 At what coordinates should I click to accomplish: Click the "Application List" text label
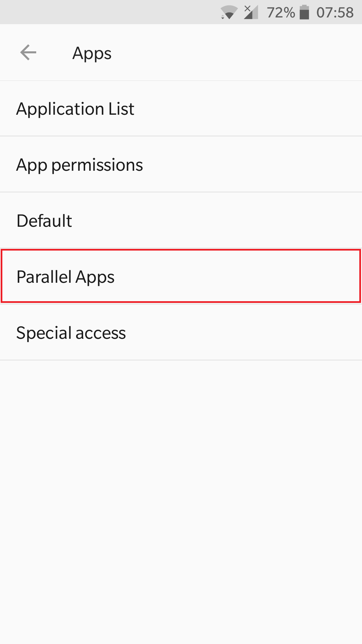click(75, 109)
